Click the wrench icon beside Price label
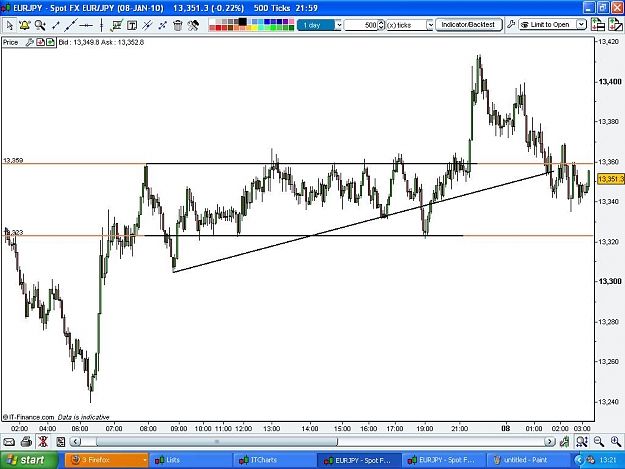Viewport: 625px width, 469px height. coord(29,42)
